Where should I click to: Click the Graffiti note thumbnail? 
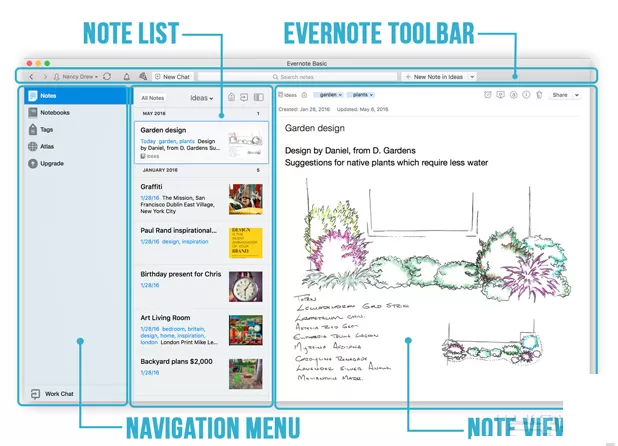pyautogui.click(x=246, y=199)
